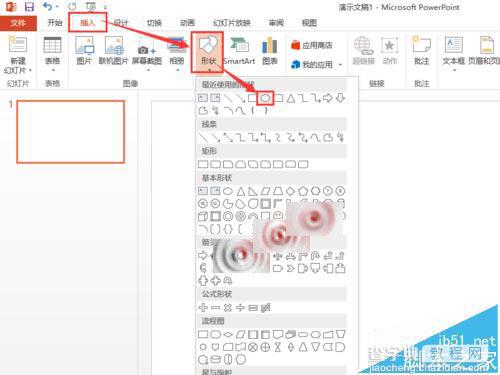
Task: Switch to the 动画 tab
Action: point(187,23)
